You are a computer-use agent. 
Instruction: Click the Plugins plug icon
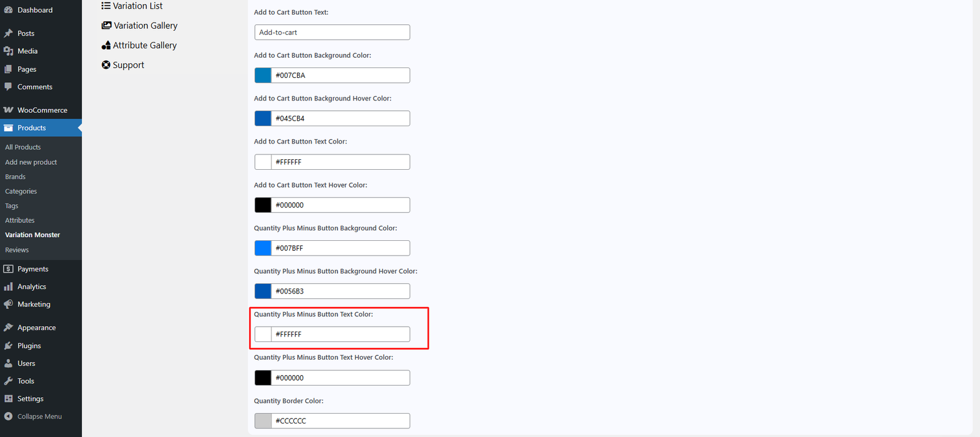(9, 346)
